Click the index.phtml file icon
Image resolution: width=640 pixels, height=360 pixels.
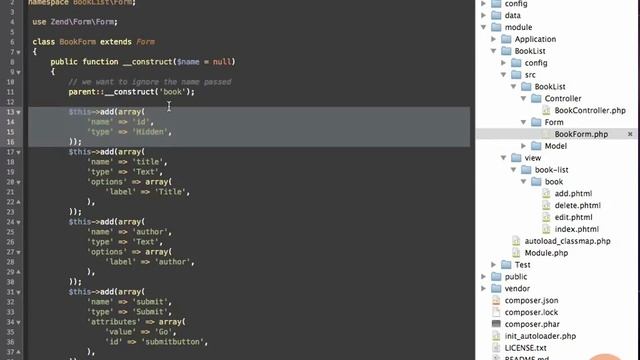pyautogui.click(x=546, y=229)
